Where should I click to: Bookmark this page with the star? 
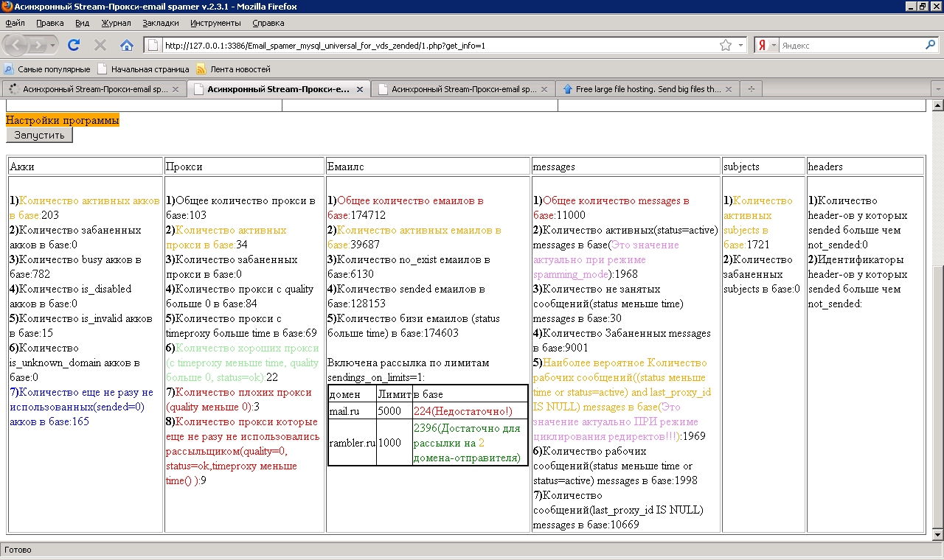tap(726, 45)
